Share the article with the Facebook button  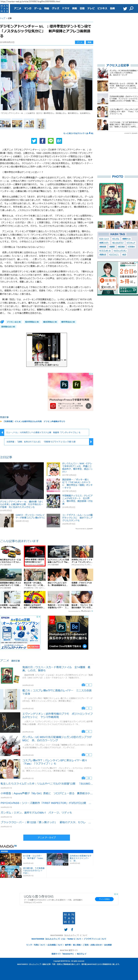[x=42, y=141]
